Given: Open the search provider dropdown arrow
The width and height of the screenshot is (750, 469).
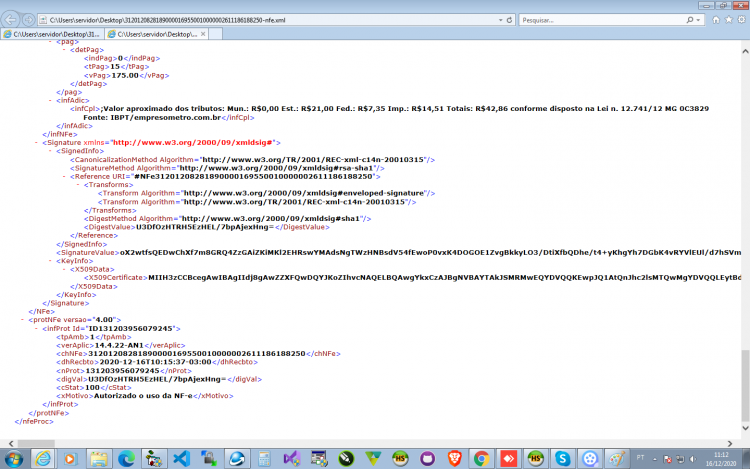Looking at the screenshot, I should pos(698,20).
